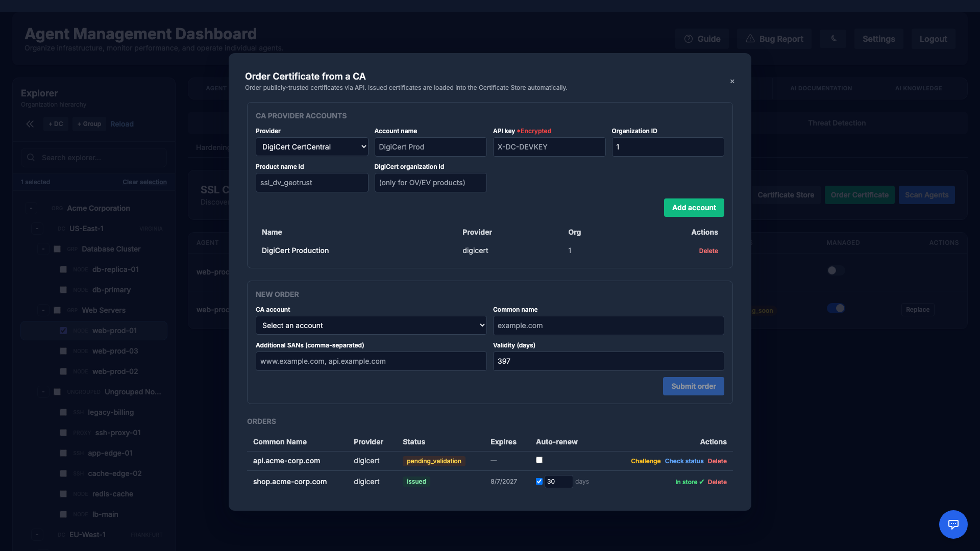Delete the shop.acme-corp.com order
This screenshot has width=980, height=551.
717,482
